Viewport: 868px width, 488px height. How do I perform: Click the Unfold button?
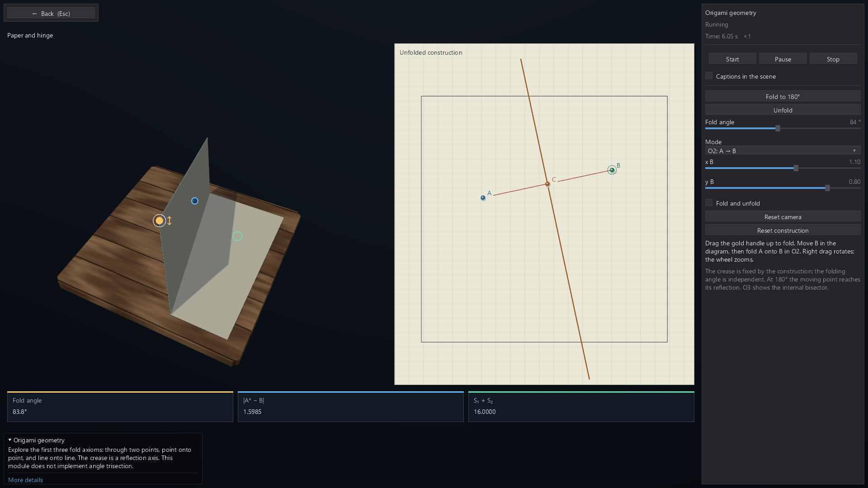(783, 110)
